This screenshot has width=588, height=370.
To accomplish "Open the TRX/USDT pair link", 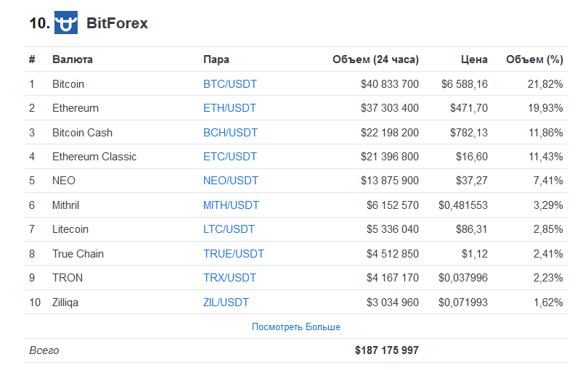I will 229,278.
